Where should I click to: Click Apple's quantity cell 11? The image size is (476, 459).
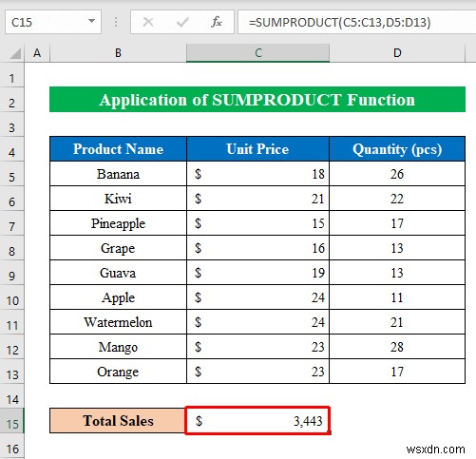[x=397, y=297]
